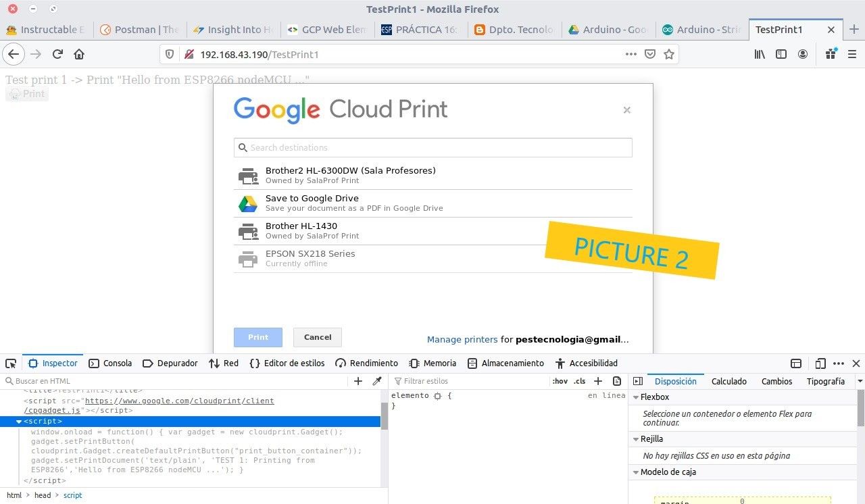Select the Disposición sidebar tab
This screenshot has width=865, height=504.
click(676, 381)
